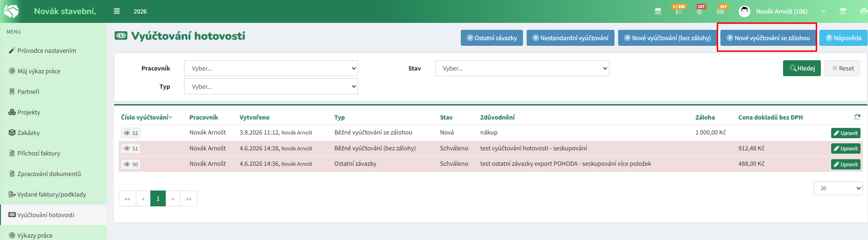View record 51 via eye button

pyautogui.click(x=131, y=148)
